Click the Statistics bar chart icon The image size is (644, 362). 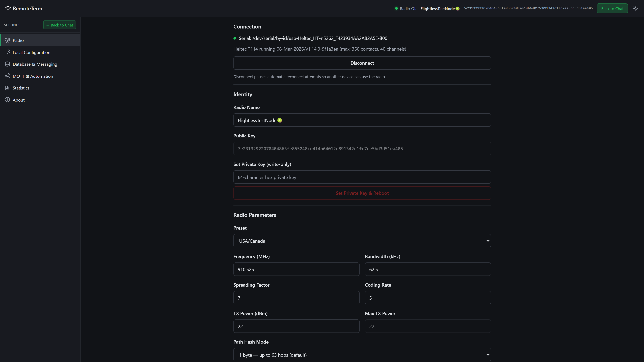pyautogui.click(x=8, y=88)
